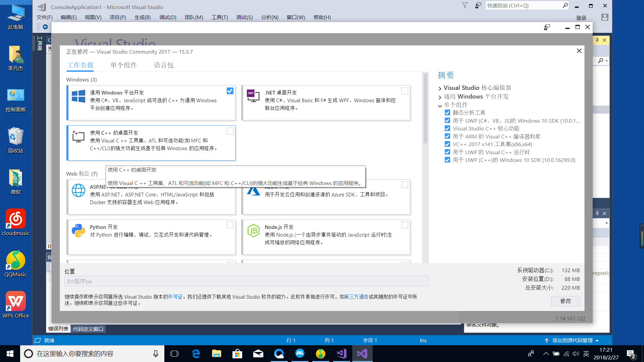The height and width of the screenshot is (362, 644).
Task: Open WPS Office desktop shortcut
Action: pos(15,305)
